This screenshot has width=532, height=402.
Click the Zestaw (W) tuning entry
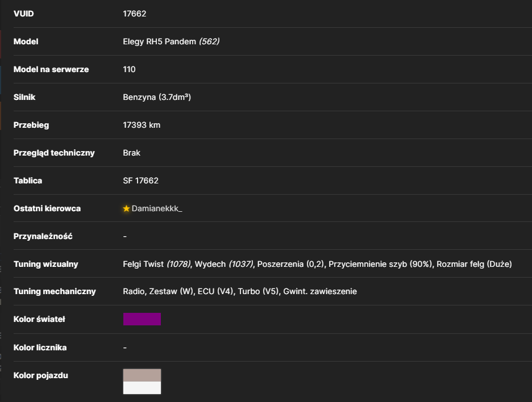tap(171, 291)
